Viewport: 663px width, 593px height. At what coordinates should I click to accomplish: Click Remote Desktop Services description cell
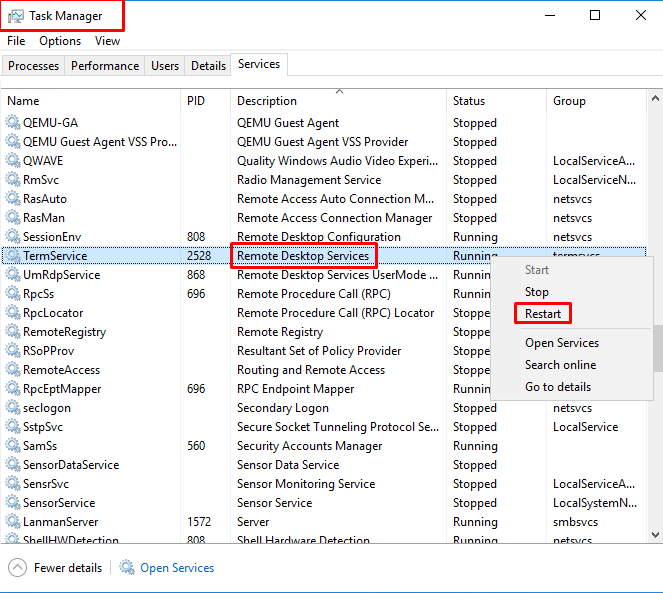pos(303,256)
